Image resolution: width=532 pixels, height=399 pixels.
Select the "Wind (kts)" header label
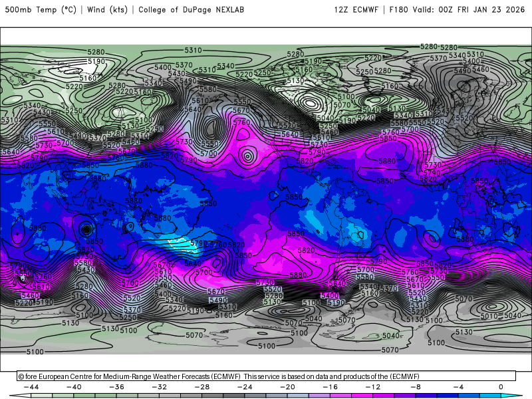coord(107,10)
